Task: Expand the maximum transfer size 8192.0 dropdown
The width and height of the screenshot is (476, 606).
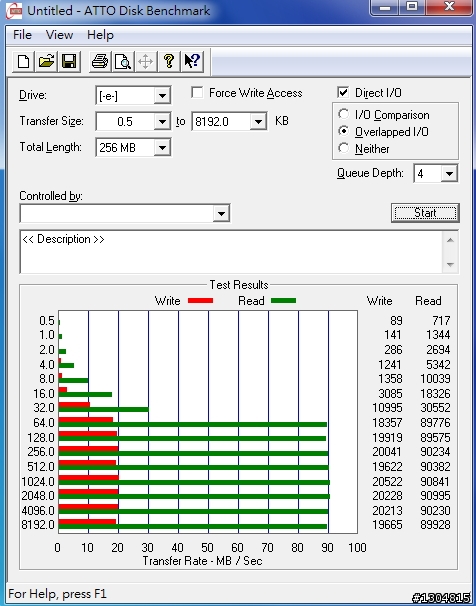Action: (x=258, y=122)
